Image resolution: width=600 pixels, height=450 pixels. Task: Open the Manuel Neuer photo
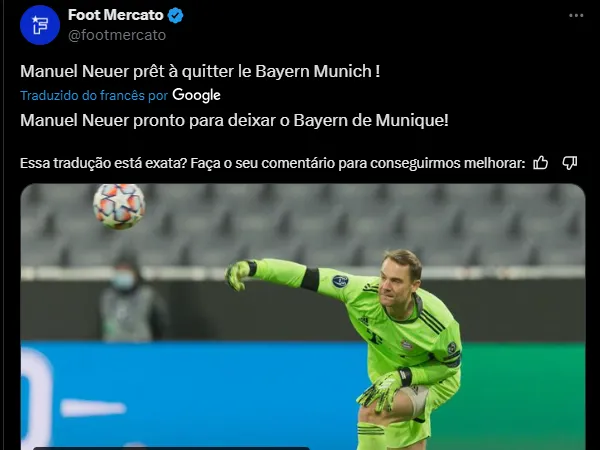(x=303, y=317)
